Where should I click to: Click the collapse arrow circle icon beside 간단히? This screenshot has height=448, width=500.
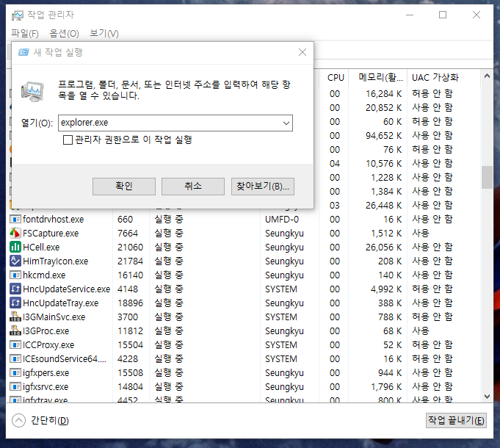click(x=18, y=420)
